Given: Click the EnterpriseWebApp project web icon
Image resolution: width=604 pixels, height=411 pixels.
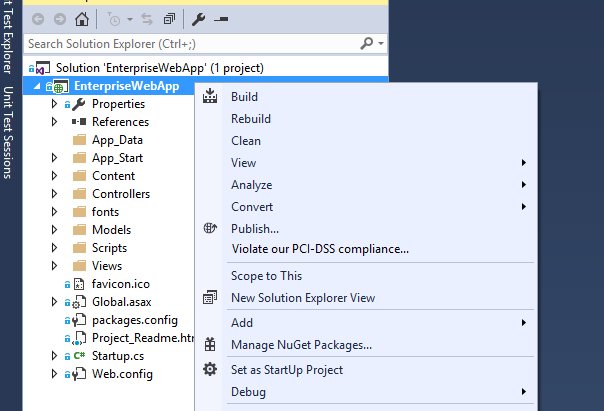Looking at the screenshot, I should (60, 86).
